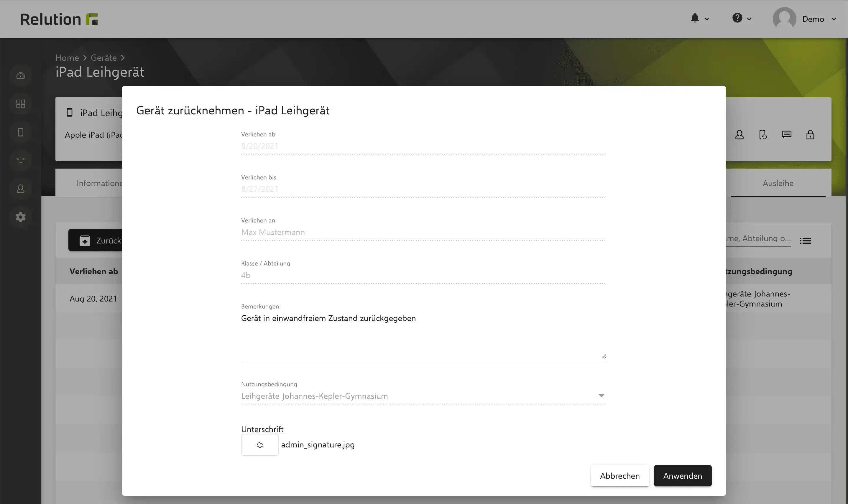
Task: Select the Aug 20, 2021 table cell
Action: point(93,299)
